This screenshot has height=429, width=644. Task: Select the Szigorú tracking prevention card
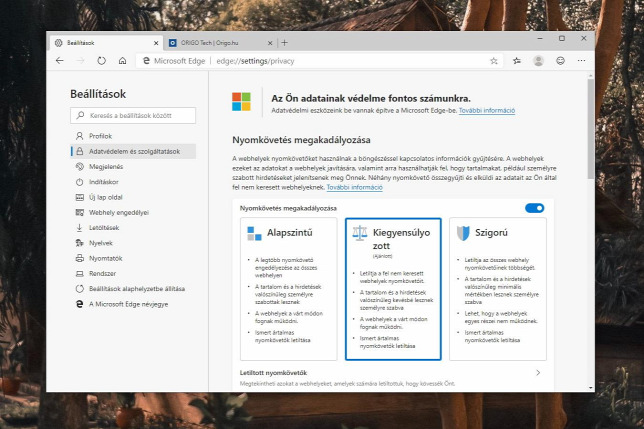(498, 289)
